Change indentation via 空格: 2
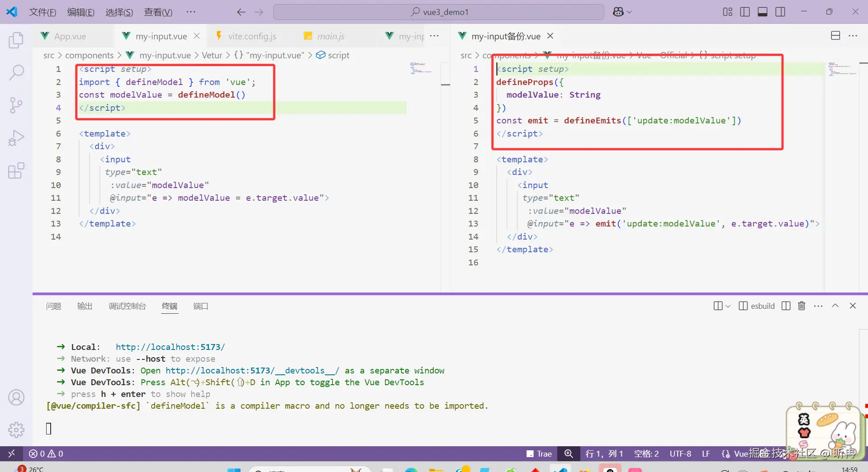Image resolution: width=868 pixels, height=472 pixels. (646, 453)
